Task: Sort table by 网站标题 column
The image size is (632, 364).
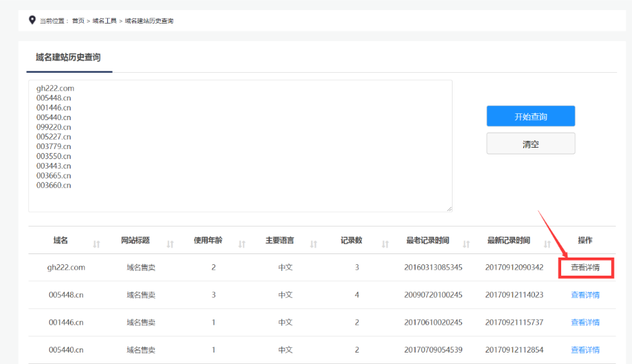Action: click(x=170, y=244)
